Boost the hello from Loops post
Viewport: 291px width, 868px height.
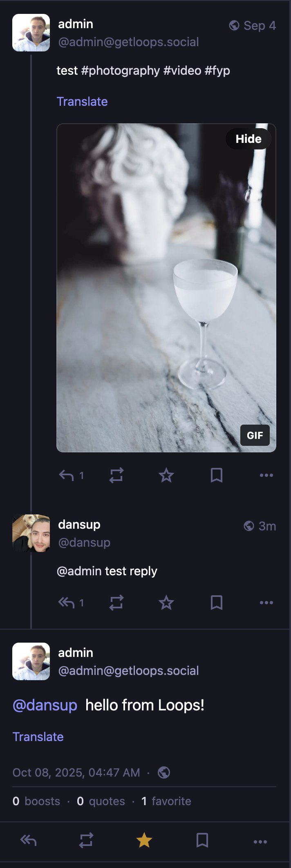point(86,840)
